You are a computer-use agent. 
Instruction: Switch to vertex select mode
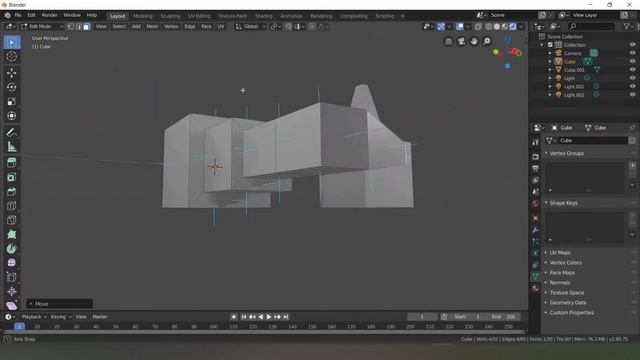pos(71,27)
